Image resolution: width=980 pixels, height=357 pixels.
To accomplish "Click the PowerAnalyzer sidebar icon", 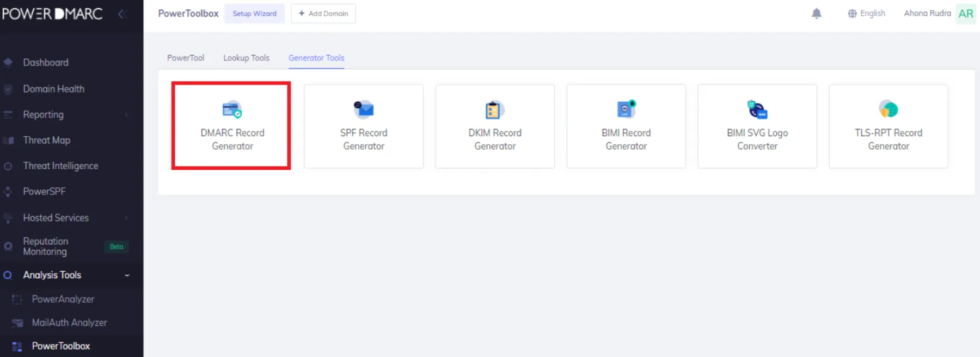I will pyautogui.click(x=17, y=299).
